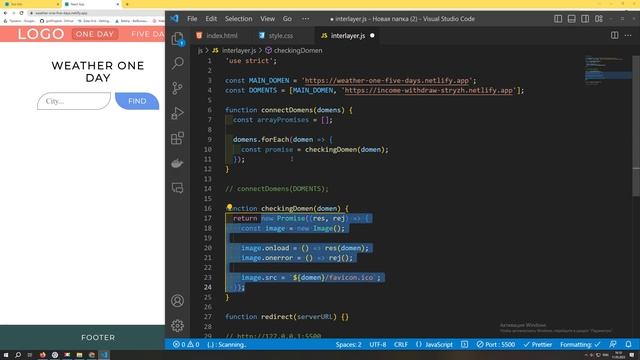Screen dimensions: 640x360
Task: Open the Customize Layout icon
Action: coord(599,19)
